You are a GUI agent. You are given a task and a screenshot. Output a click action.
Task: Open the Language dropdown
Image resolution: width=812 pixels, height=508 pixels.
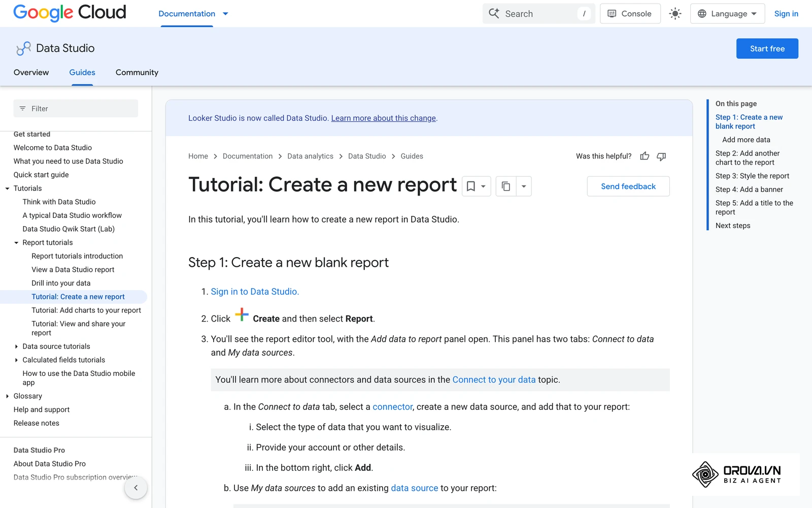[727, 14]
